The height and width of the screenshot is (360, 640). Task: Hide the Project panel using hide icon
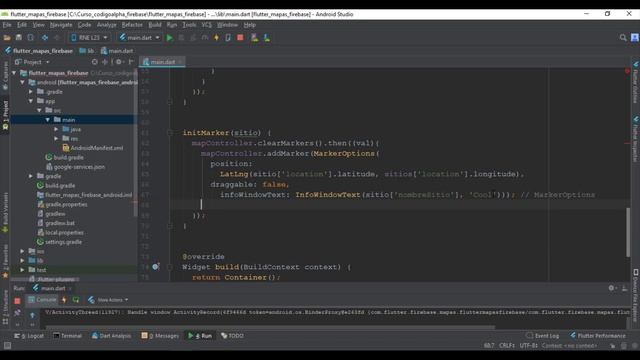[131, 62]
